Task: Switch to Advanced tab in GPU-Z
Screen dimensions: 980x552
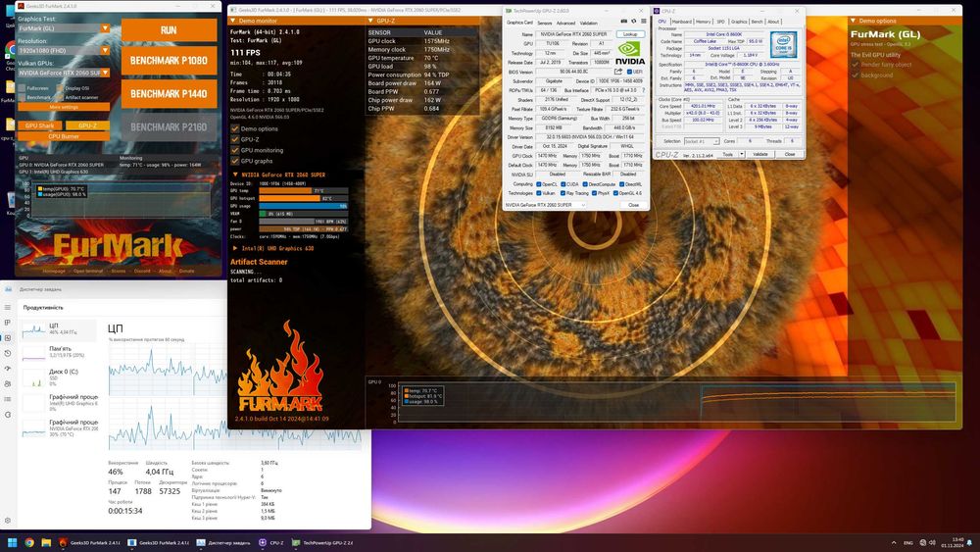Action: 565,23
